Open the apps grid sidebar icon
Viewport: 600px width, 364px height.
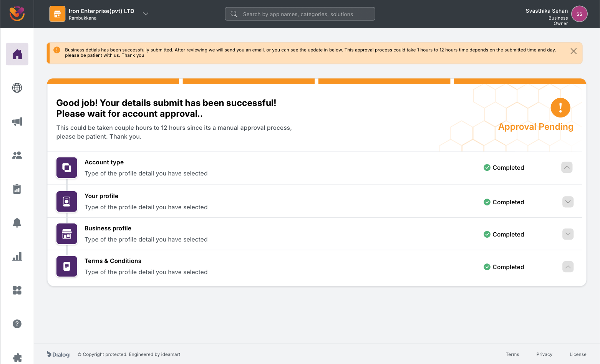point(17,290)
